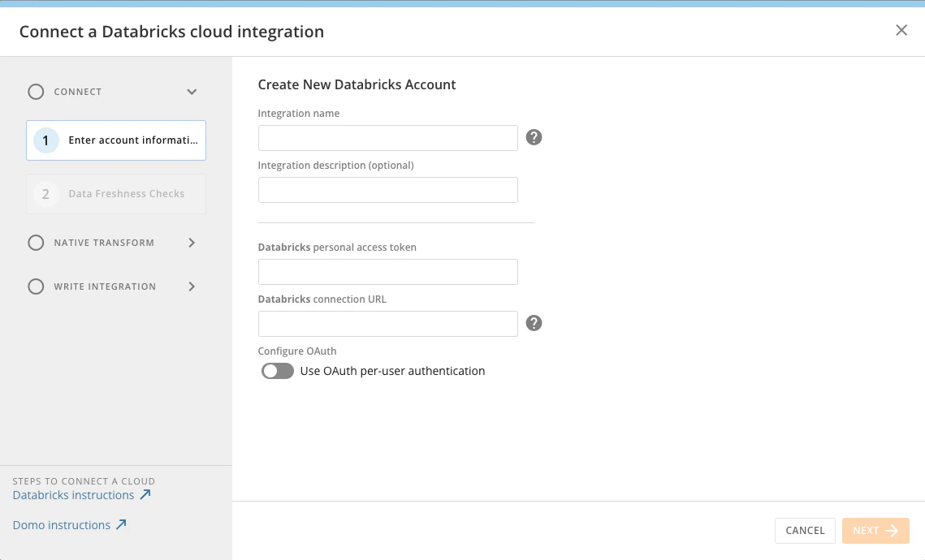Viewport: 925px width, 560px height.
Task: Close the Databricks integration dialog with X
Action: pos(901,30)
